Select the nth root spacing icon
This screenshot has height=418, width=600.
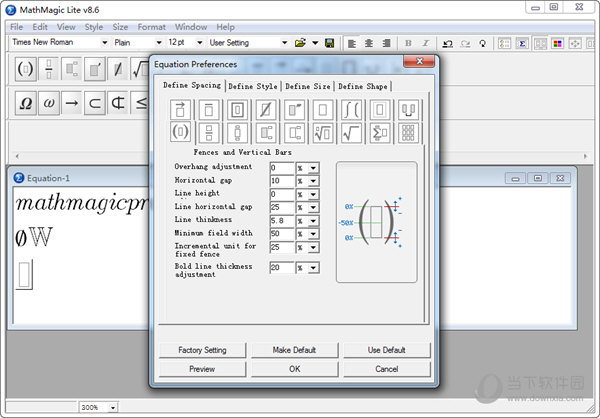click(323, 133)
